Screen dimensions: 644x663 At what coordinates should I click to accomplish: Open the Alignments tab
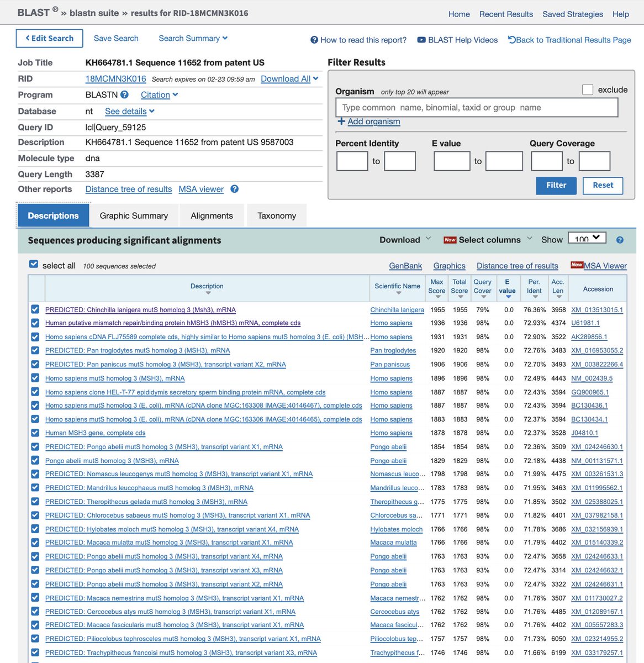(212, 215)
